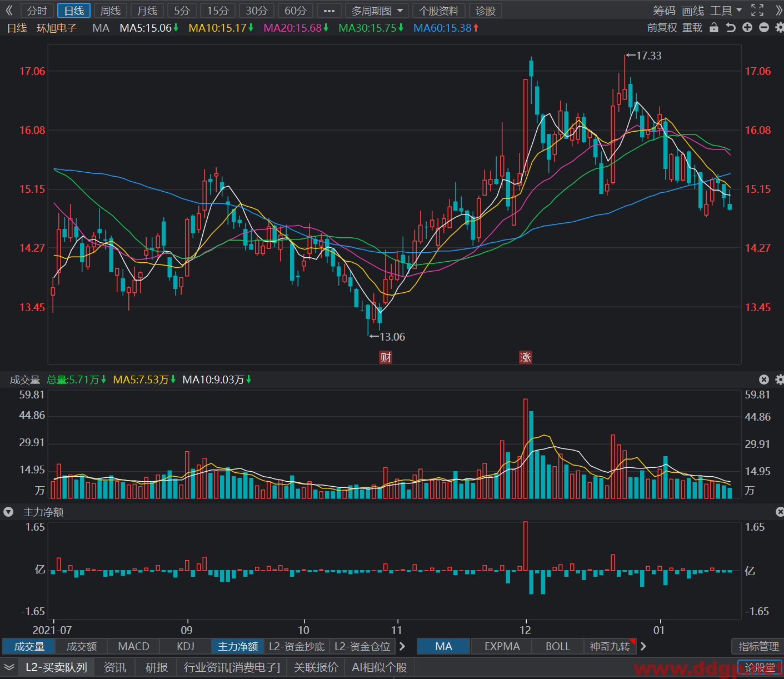Click the 2021-07 timeline label
The width and height of the screenshot is (784, 679).
tap(52, 630)
